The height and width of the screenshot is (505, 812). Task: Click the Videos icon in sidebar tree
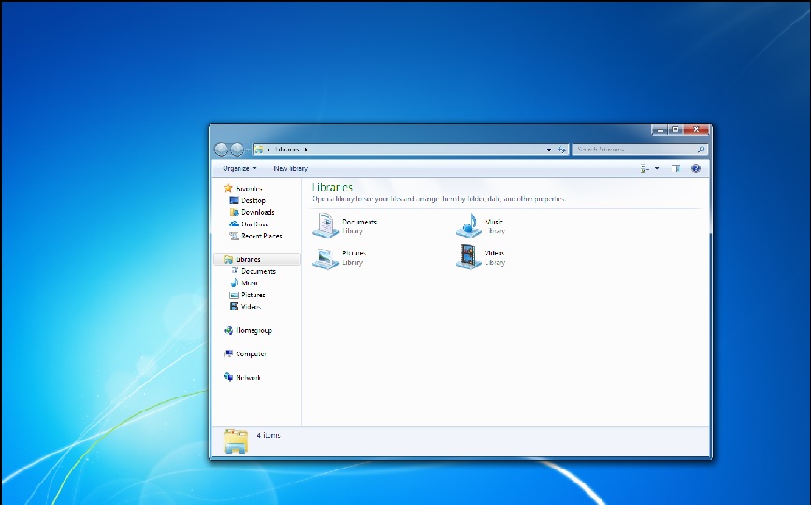[x=234, y=307]
